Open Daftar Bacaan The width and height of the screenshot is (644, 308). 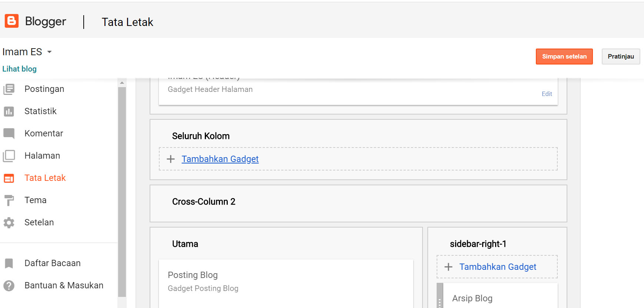pyautogui.click(x=53, y=263)
